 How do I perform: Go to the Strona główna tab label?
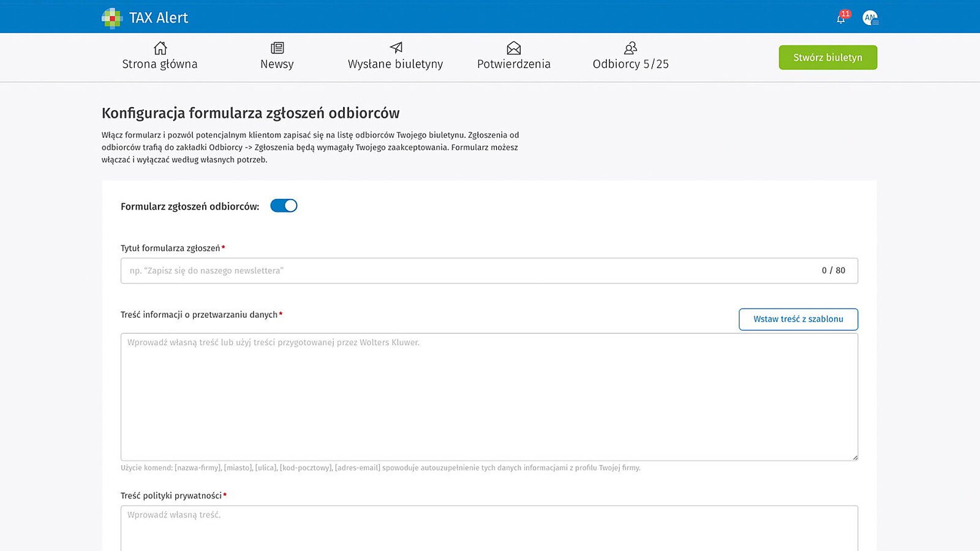click(x=160, y=64)
